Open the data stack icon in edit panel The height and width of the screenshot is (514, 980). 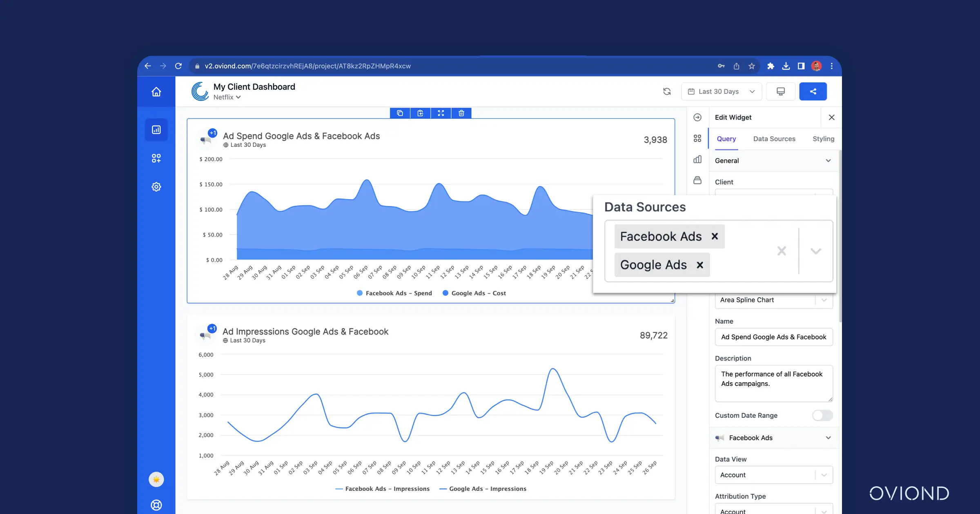(697, 180)
